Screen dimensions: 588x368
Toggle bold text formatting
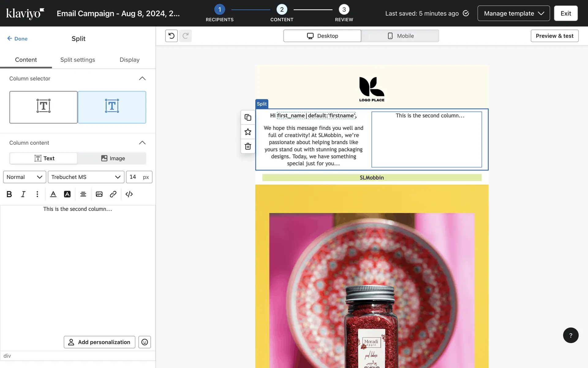(x=9, y=194)
